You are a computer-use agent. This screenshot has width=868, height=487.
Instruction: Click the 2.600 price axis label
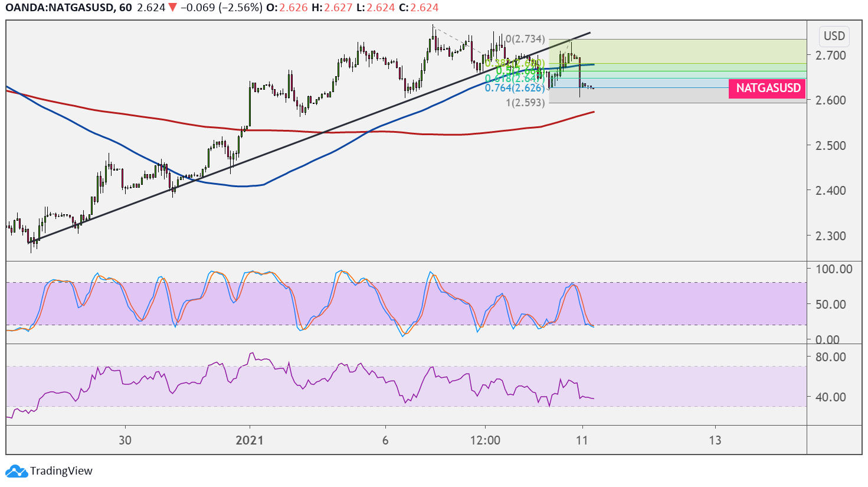(x=830, y=100)
